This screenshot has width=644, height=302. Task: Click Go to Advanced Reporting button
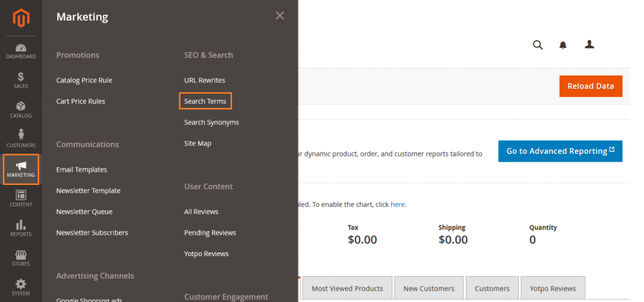[560, 151]
